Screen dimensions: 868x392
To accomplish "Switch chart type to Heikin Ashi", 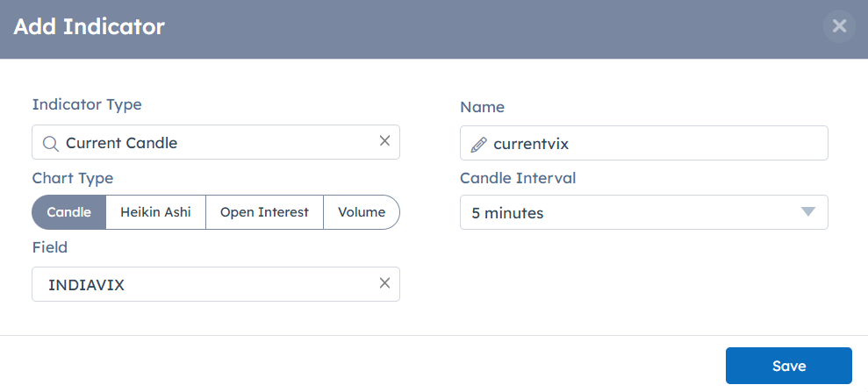I will (155, 212).
